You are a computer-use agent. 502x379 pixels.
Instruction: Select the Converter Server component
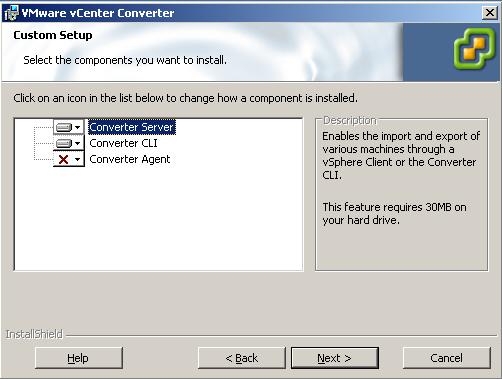click(132, 127)
